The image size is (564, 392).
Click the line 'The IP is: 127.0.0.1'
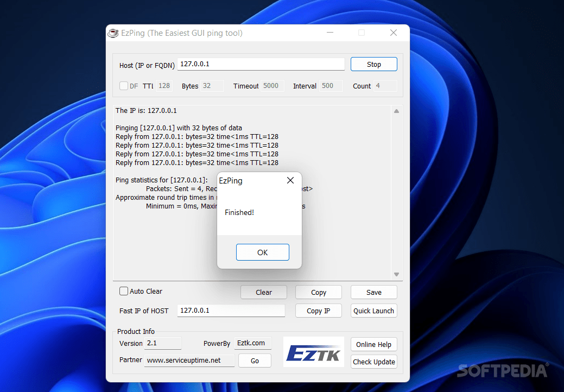coord(146,110)
